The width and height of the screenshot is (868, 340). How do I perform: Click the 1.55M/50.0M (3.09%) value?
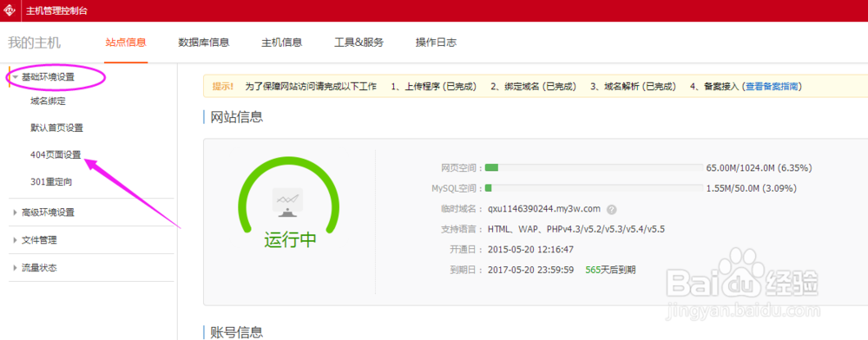pyautogui.click(x=752, y=188)
